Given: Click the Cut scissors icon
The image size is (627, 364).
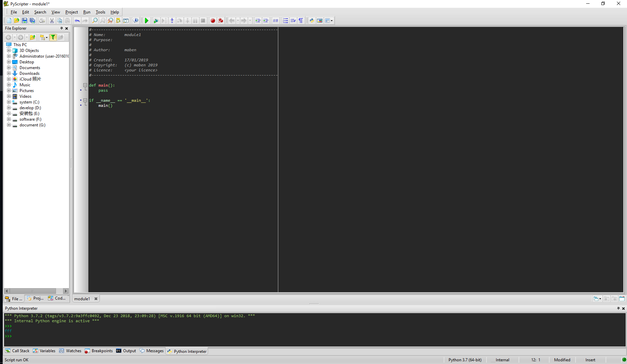Looking at the screenshot, I should click(x=52, y=21).
